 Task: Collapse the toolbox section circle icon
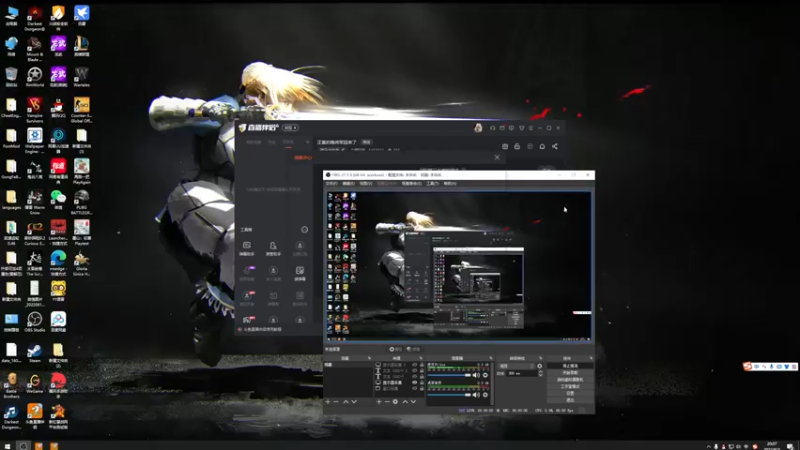point(304,230)
